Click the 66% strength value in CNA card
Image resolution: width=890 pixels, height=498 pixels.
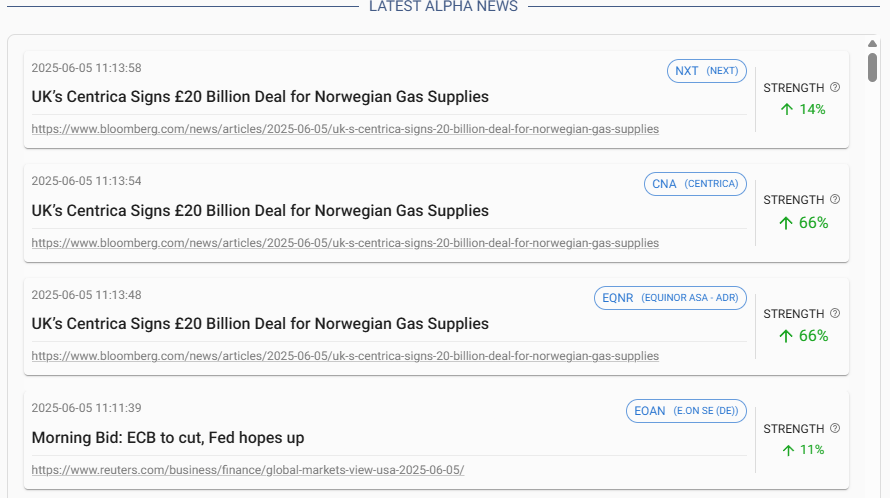(x=813, y=223)
